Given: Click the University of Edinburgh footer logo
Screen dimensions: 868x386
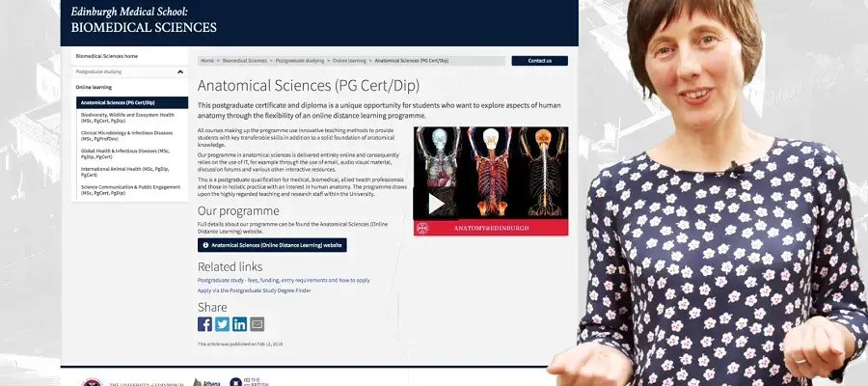Looking at the screenshot, I should [132, 383].
